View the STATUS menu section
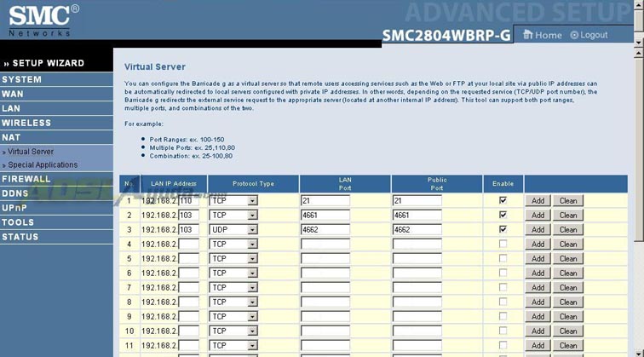This screenshot has width=644, height=357. point(56,237)
